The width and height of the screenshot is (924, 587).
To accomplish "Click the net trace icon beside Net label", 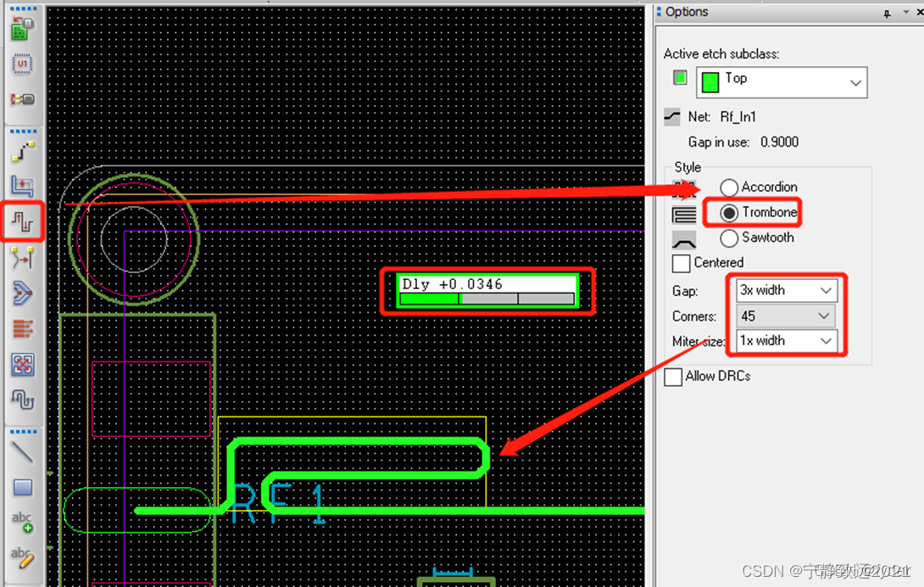I will pyautogui.click(x=671, y=117).
